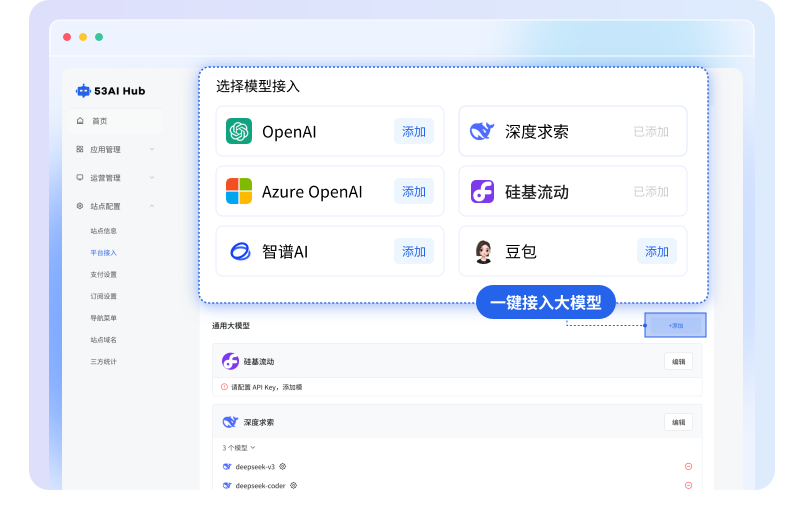Click the grid icon beside 应用管理
Viewport: 805px width, 520px height.
[x=80, y=149]
